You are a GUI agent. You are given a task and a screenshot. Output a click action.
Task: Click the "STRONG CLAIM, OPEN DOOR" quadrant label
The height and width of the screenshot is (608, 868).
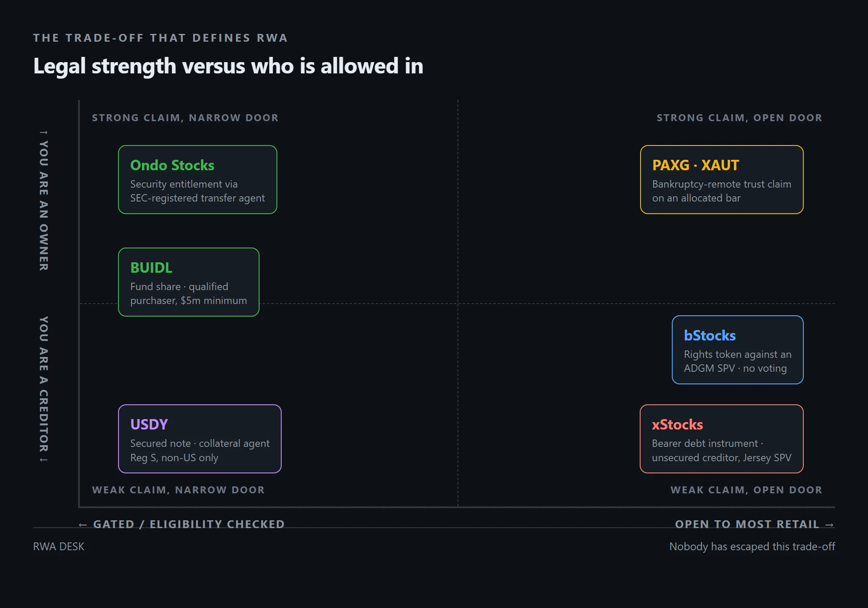739,118
